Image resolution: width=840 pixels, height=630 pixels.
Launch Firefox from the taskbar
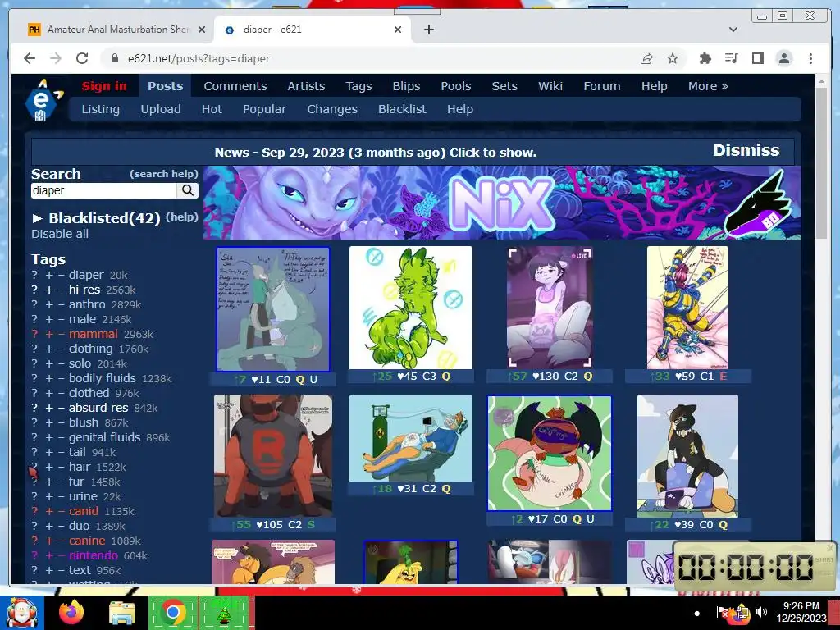(71, 612)
